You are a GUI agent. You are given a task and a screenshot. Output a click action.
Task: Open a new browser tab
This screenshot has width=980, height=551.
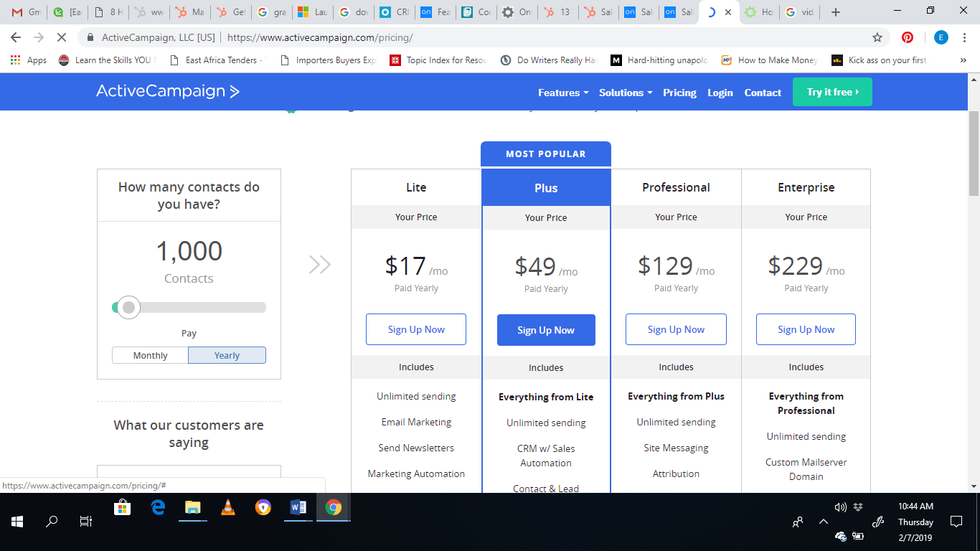pyautogui.click(x=835, y=12)
